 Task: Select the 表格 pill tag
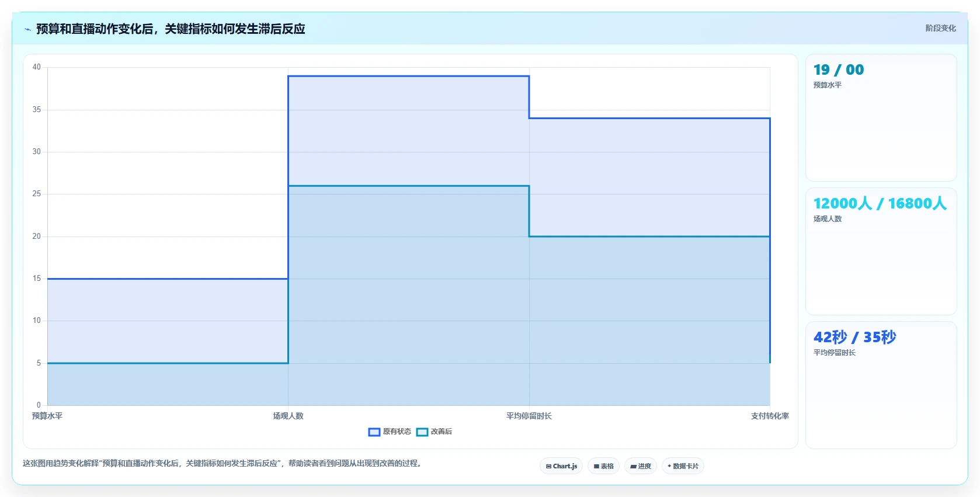pos(604,466)
